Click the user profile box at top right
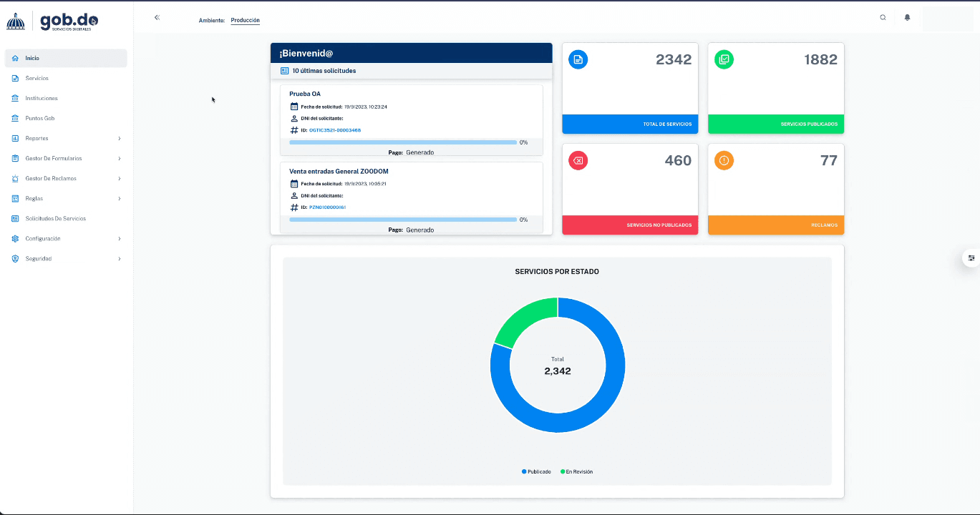This screenshot has width=980, height=515. click(x=948, y=19)
